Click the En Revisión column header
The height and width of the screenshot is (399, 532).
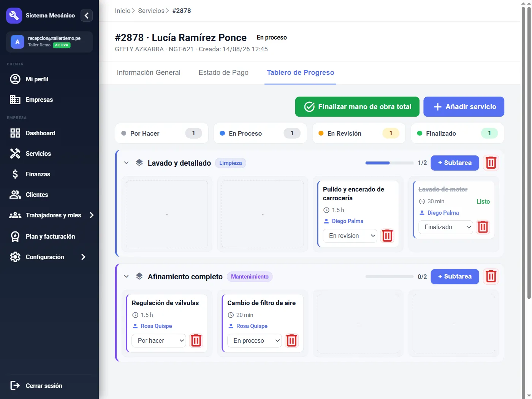point(359,133)
